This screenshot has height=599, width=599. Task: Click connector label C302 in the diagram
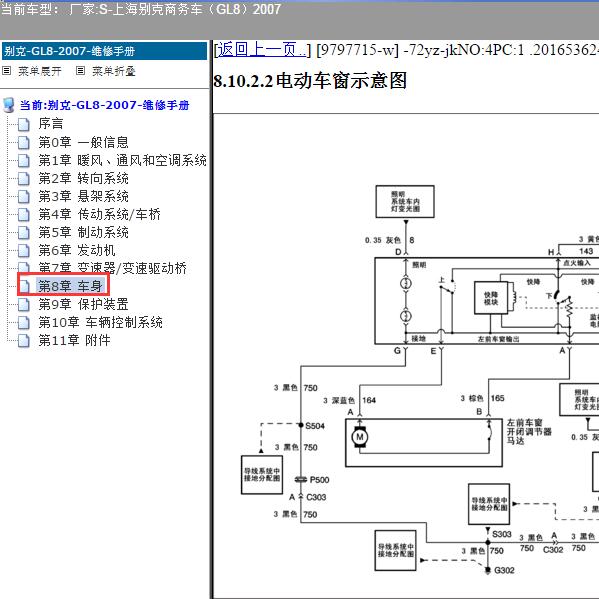pos(553,550)
